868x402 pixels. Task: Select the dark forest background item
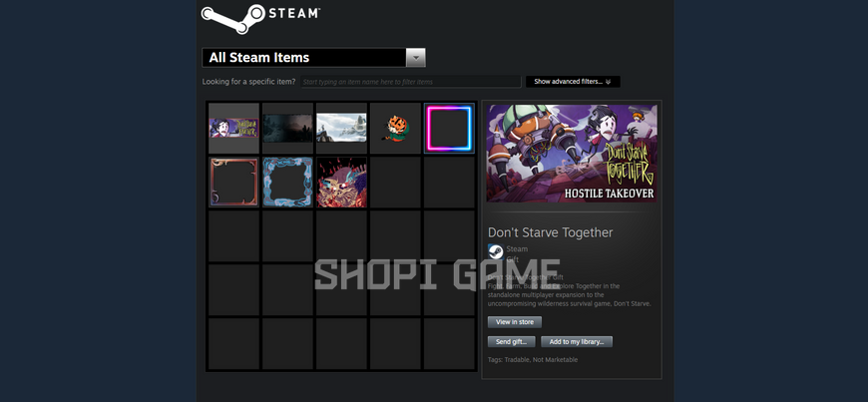287,128
